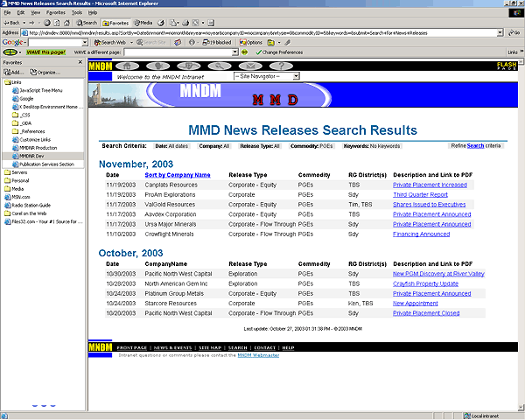525x420 pixels.
Task: Click the 19 blocked popup counter
Action: (x=217, y=43)
